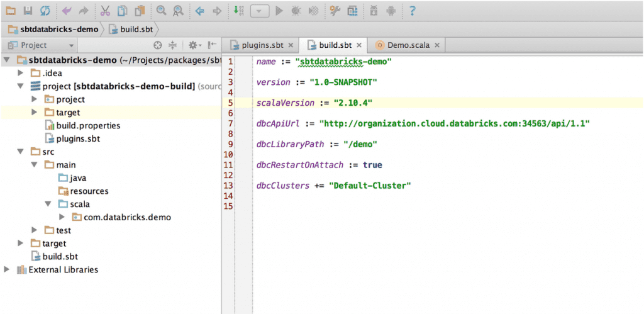This screenshot has height=314, width=644.
Task: Click the Synchronize refresh icon
Action: (45, 11)
